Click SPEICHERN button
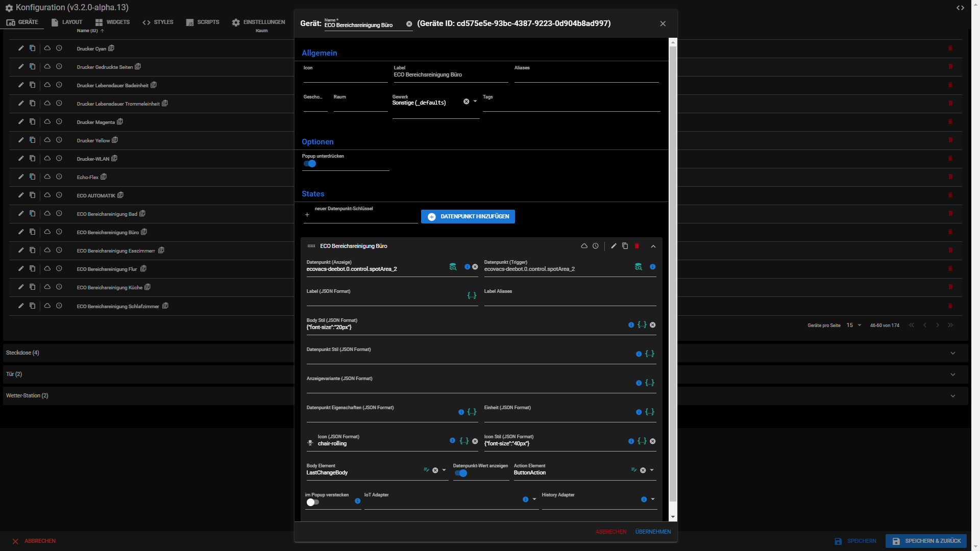Image resolution: width=980 pixels, height=551 pixels. point(855,541)
